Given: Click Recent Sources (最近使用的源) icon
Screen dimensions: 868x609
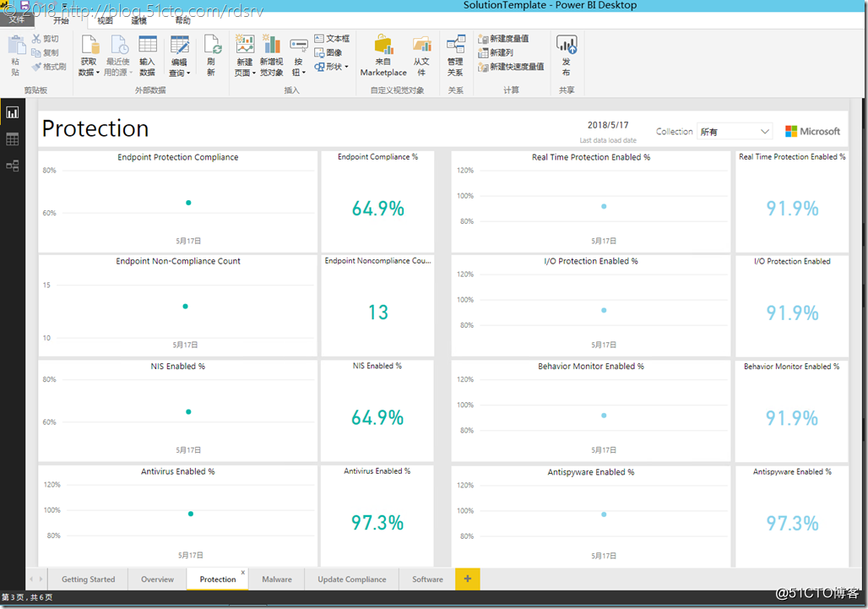Looking at the screenshot, I should [x=118, y=46].
